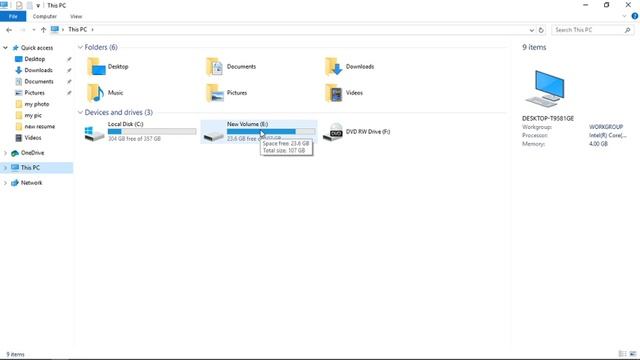Click the WORKGROUP value in details pane
This screenshot has height=360, width=640.
606,127
